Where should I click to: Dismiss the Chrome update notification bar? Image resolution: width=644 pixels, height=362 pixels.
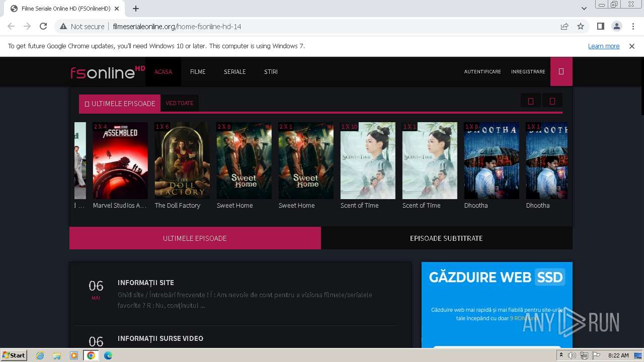coord(632,46)
